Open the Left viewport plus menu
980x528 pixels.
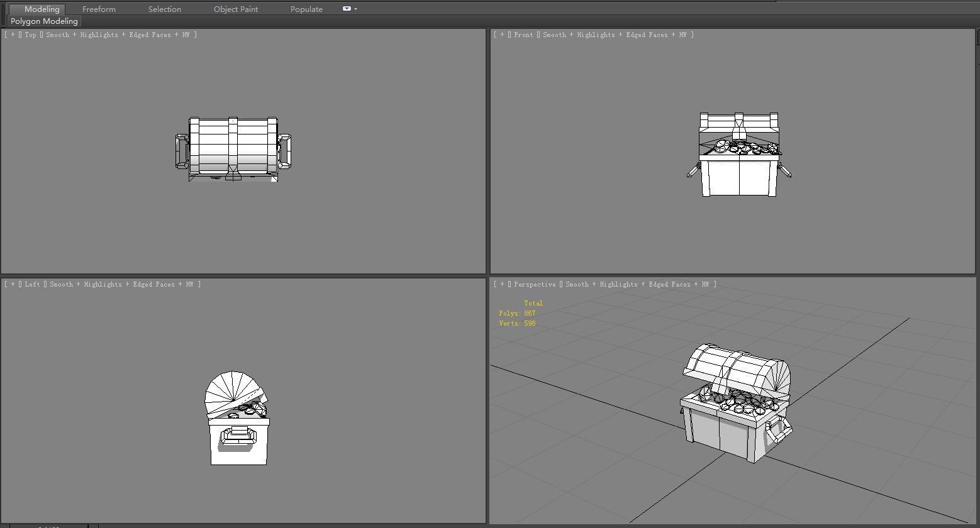click(13, 284)
